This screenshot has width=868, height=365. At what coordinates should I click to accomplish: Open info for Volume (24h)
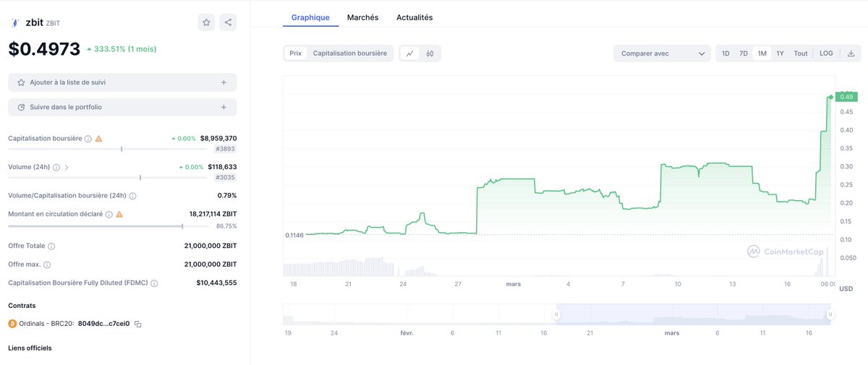(x=56, y=167)
